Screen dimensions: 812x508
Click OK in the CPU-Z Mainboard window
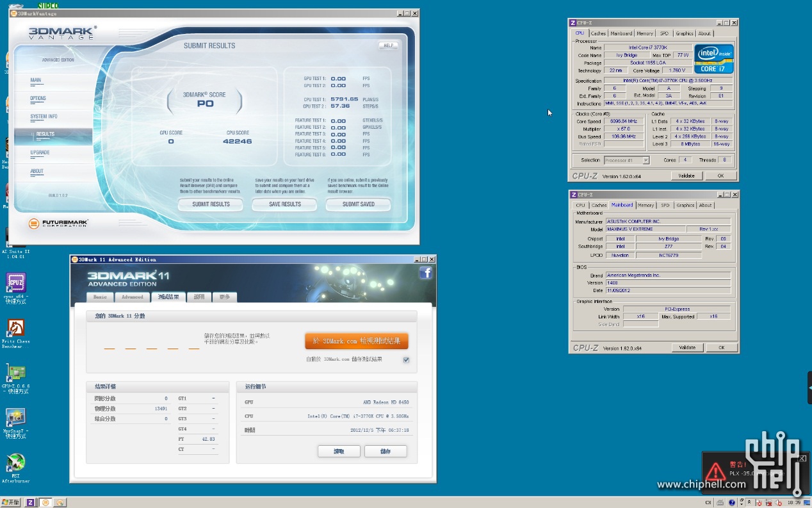(721, 347)
